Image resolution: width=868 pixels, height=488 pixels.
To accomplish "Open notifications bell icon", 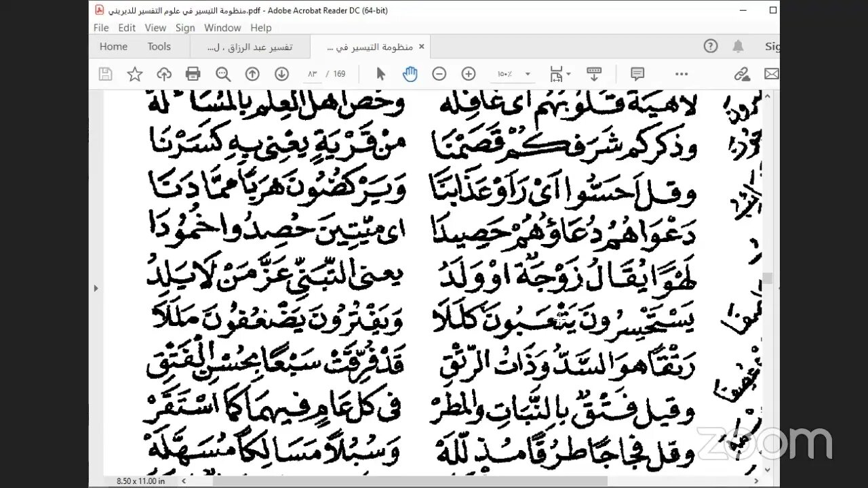I will 738,46.
